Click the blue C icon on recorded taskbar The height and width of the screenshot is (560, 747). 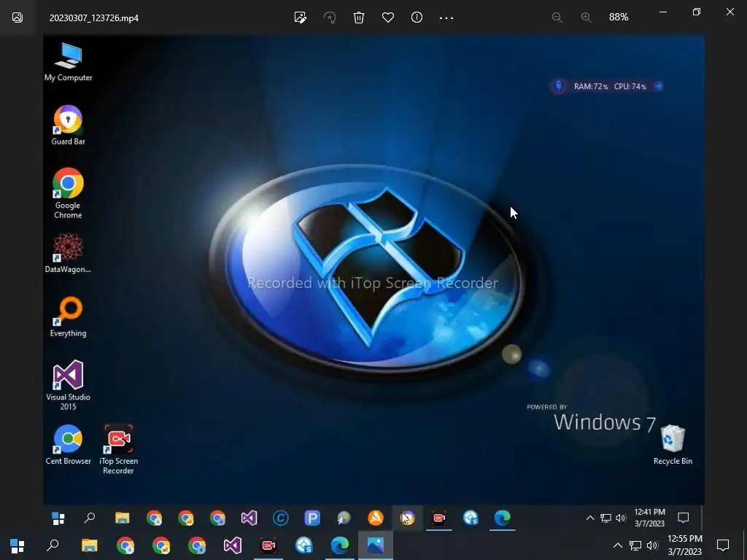click(x=281, y=518)
